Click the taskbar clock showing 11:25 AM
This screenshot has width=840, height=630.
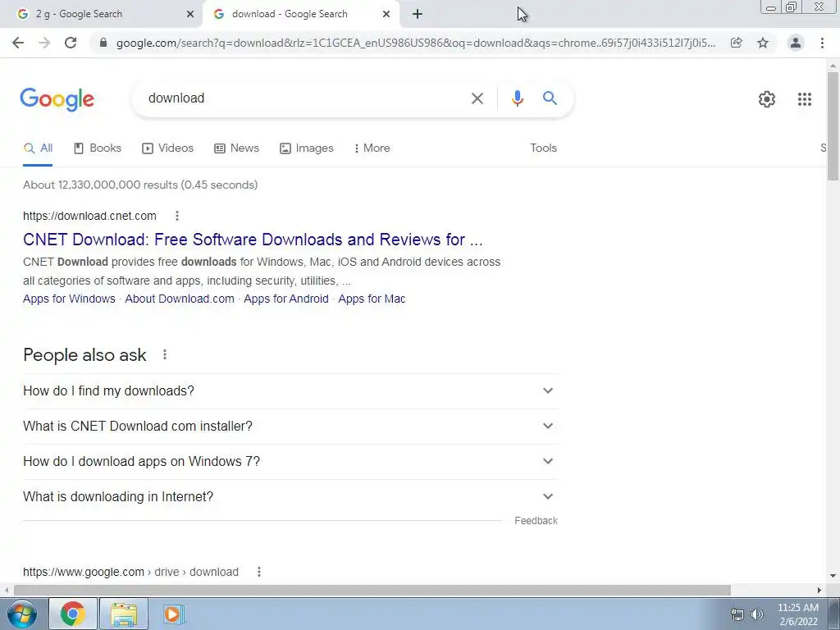pyautogui.click(x=798, y=614)
